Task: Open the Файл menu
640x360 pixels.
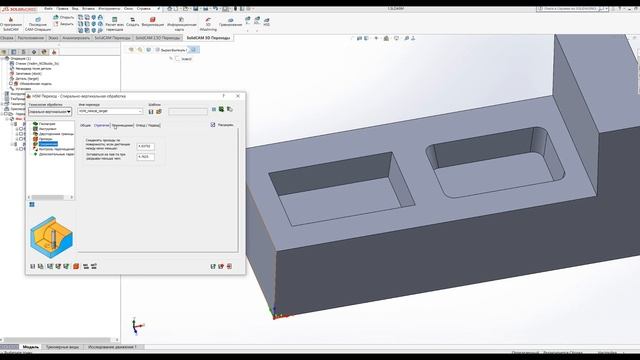Action: click(48, 9)
